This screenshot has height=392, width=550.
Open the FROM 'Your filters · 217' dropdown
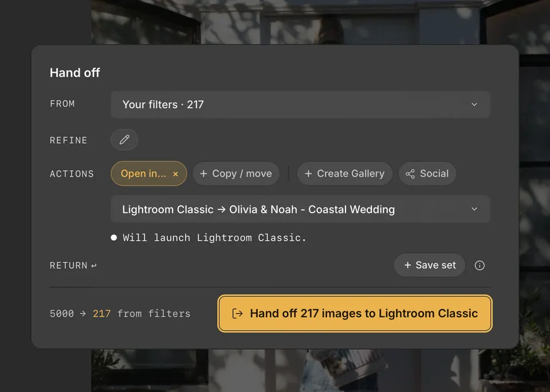click(x=300, y=104)
